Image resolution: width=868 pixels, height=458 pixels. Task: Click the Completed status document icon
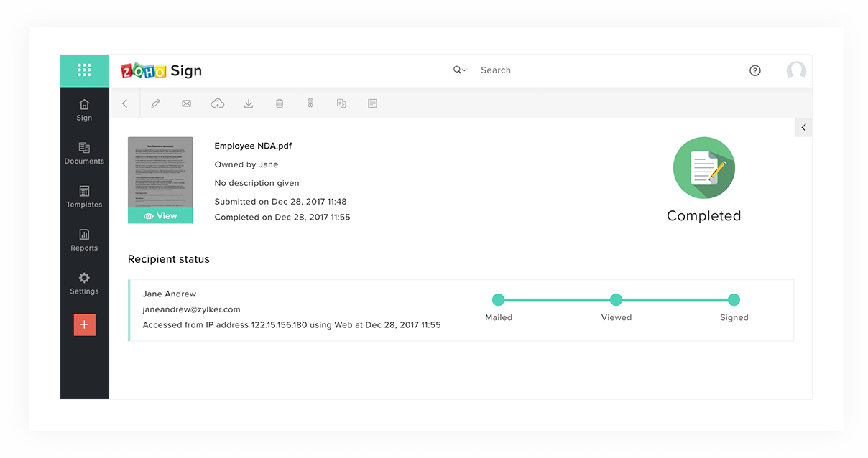703,168
